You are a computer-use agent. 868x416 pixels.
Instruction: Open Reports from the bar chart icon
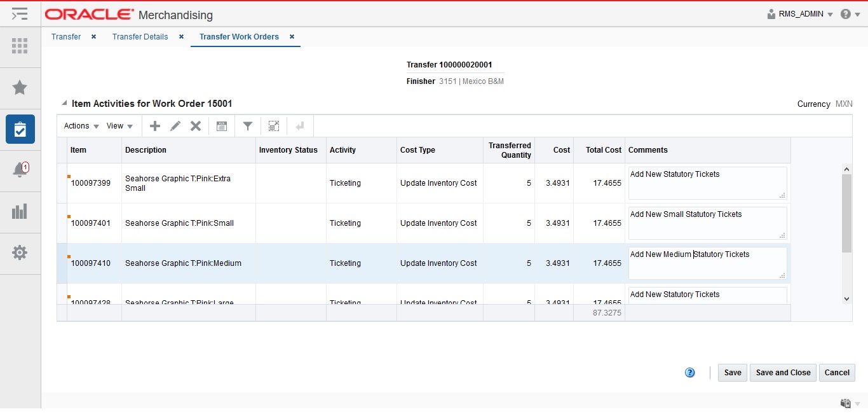tap(20, 212)
